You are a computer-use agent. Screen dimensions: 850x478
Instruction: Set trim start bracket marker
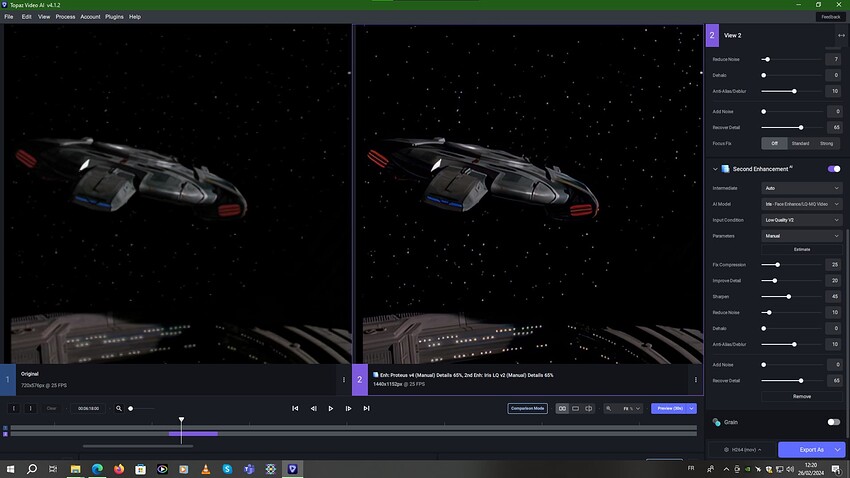(x=14, y=408)
